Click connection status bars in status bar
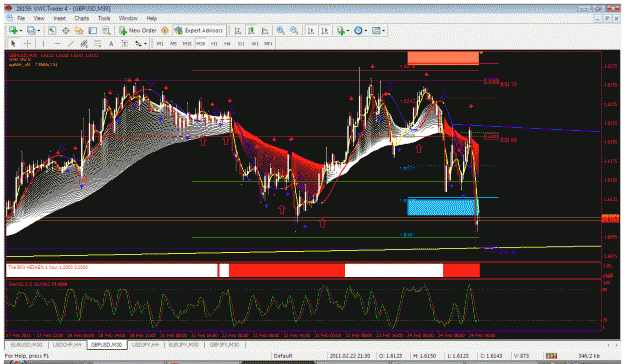The height and width of the screenshot is (364, 625). 551,356
